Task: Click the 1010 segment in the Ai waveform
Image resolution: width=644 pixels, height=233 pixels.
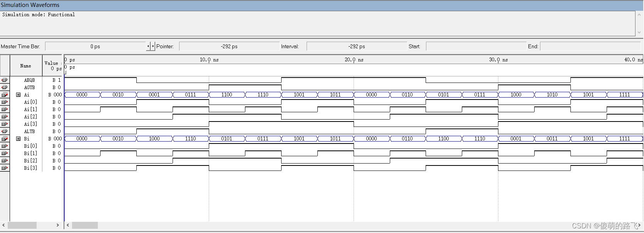Action: coord(552,95)
